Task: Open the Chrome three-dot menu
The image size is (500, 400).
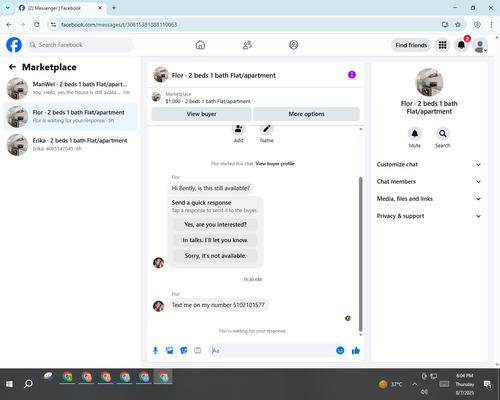Action: coord(491,25)
